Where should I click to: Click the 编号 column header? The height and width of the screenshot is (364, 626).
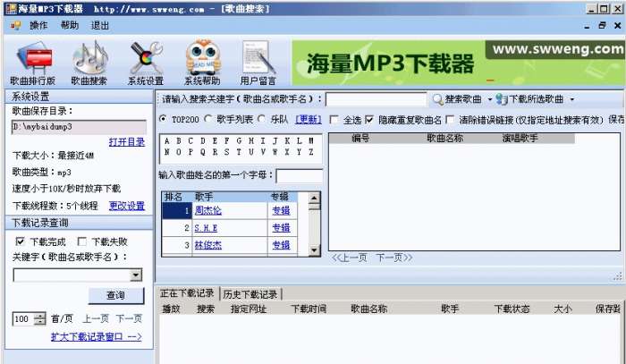pyautogui.click(x=360, y=139)
